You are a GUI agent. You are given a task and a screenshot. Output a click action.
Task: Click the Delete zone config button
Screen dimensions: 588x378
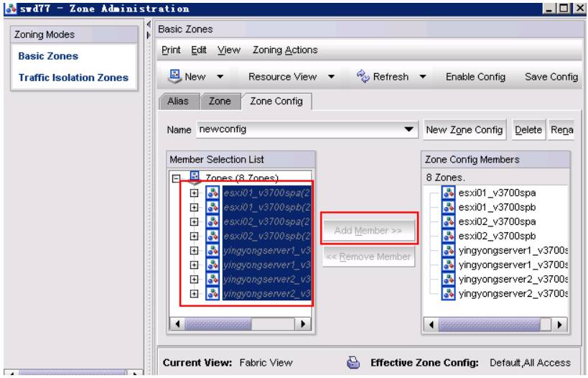528,130
